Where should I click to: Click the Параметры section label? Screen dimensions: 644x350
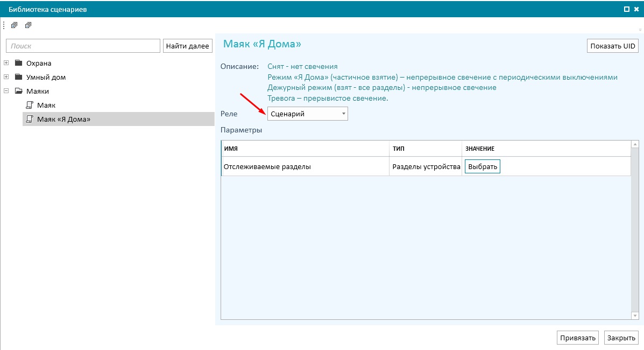point(241,130)
